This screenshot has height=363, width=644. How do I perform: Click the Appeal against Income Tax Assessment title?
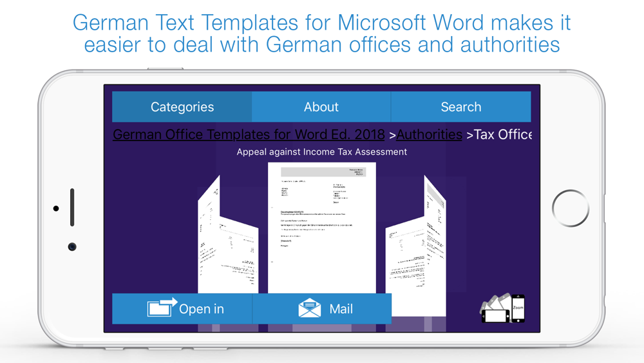(321, 152)
